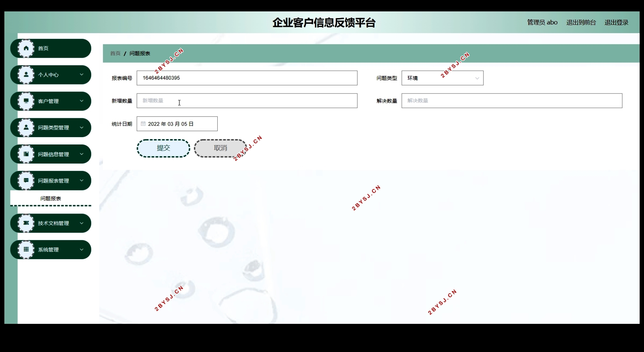Click the 取消 button
This screenshot has width=644, height=352.
tap(220, 148)
